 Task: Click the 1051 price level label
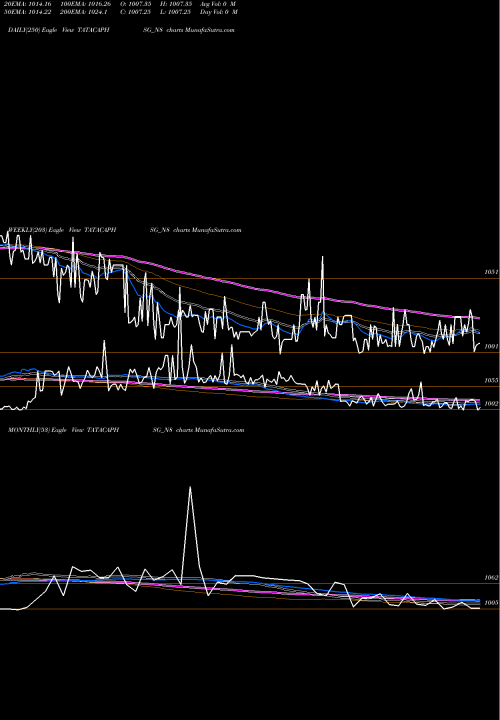(x=491, y=272)
